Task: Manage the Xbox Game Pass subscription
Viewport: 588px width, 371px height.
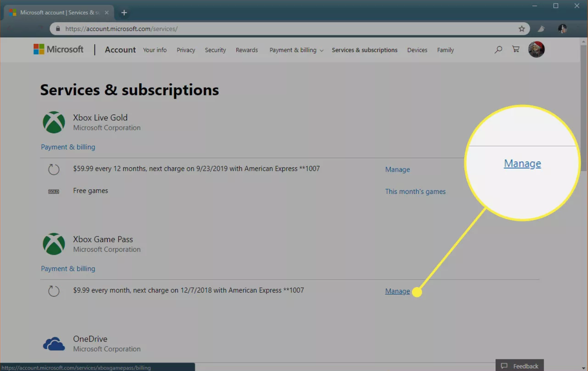Action: click(x=397, y=291)
